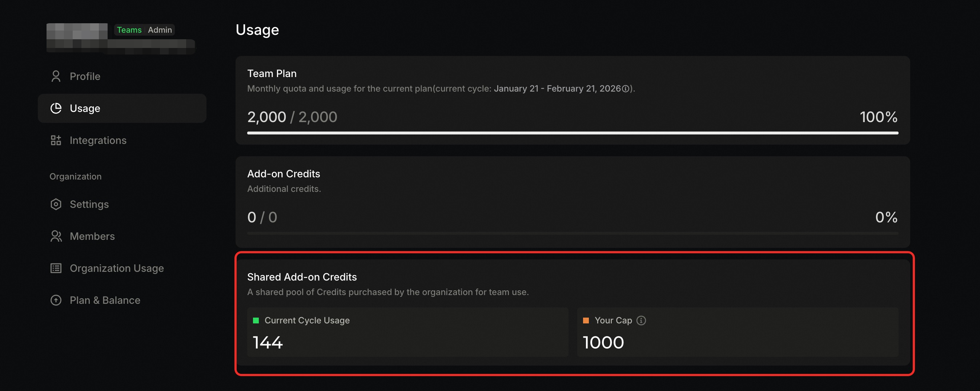Click the Members people icon
Screen dimensions: 980x391
coord(56,236)
